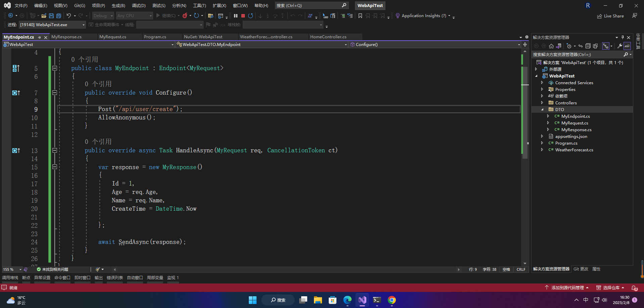644x308 pixels.
Task: Restart the debug session icon
Action: pos(250,15)
